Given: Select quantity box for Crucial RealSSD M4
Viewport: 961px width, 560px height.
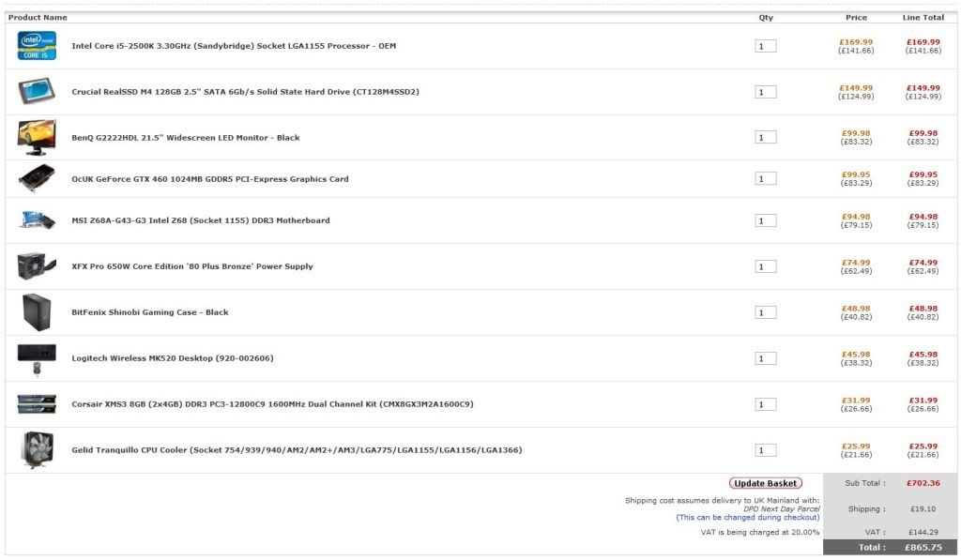Looking at the screenshot, I should coord(765,92).
